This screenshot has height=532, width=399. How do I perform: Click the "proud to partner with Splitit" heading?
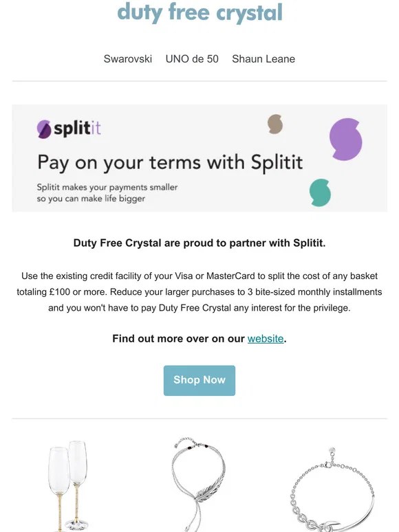click(x=199, y=243)
